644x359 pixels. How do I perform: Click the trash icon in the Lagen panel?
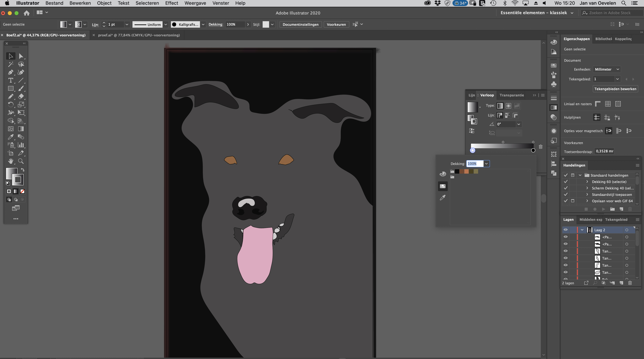click(630, 283)
